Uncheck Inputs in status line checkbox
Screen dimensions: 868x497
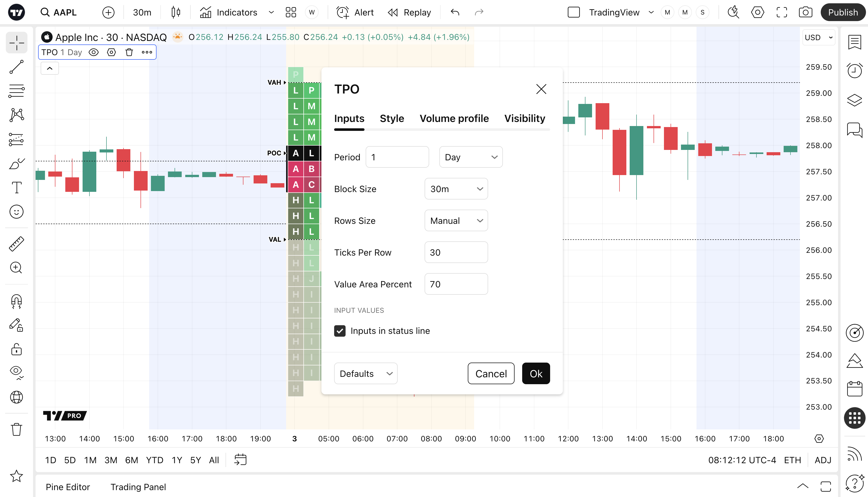[340, 331]
